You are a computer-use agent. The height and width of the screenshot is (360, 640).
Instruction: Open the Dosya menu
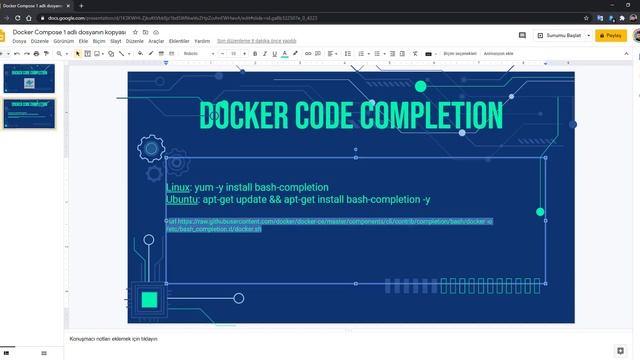(x=19, y=41)
